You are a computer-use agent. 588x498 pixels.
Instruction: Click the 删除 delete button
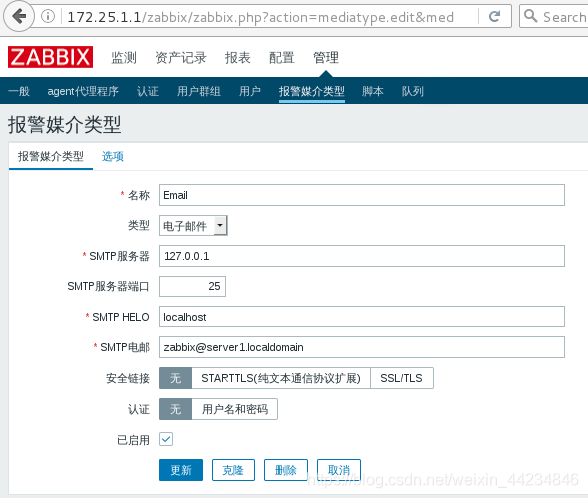(x=286, y=470)
